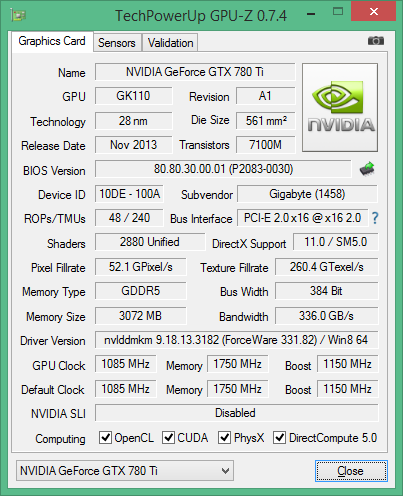
Task: Click the BIOS Version field 80.80.30.00.01
Action: (223, 169)
